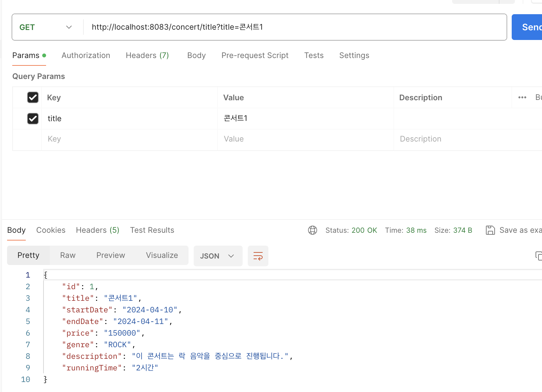Screen dimensions: 542x392
Task: Toggle the header select-all checkbox
Action: 33,97
